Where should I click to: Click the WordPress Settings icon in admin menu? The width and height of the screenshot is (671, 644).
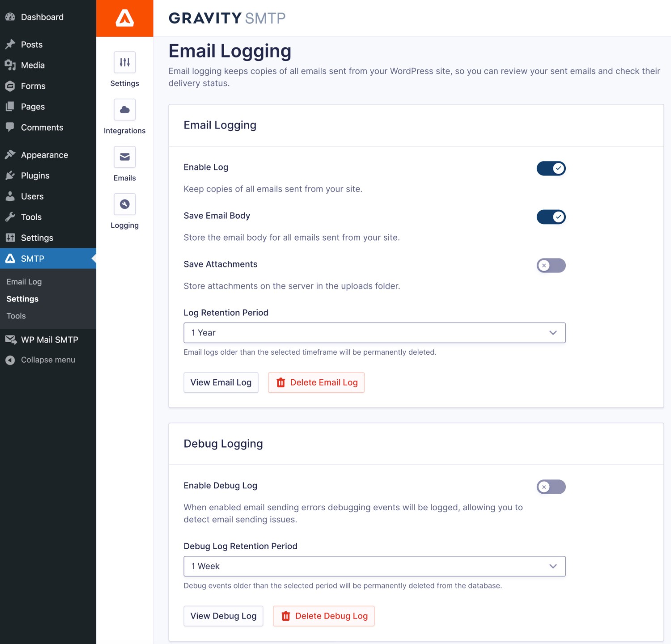[10, 237]
